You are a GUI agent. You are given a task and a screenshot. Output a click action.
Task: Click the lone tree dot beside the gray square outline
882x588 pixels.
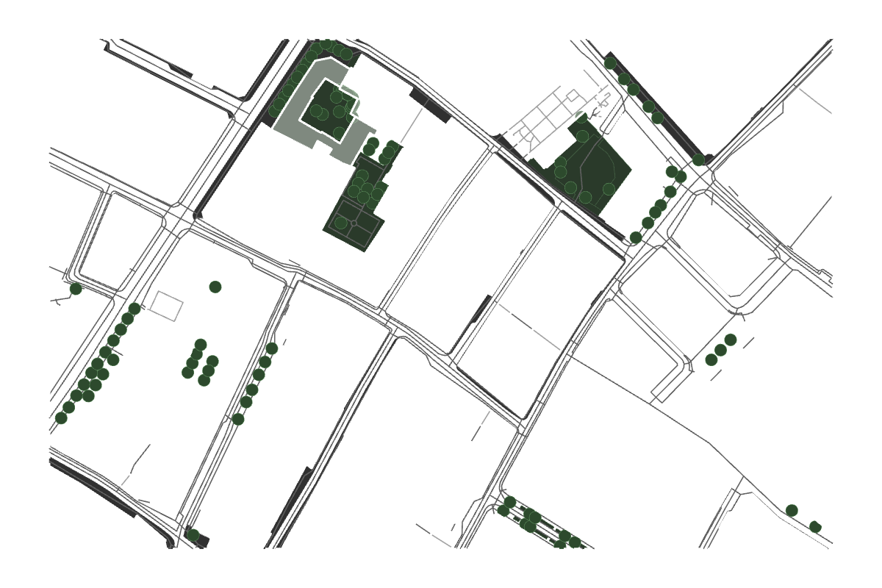pyautogui.click(x=215, y=287)
